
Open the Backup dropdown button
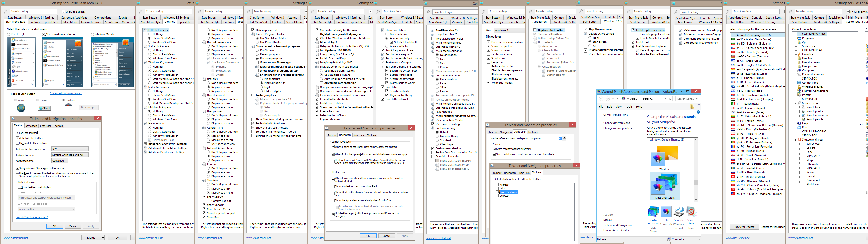93,238
